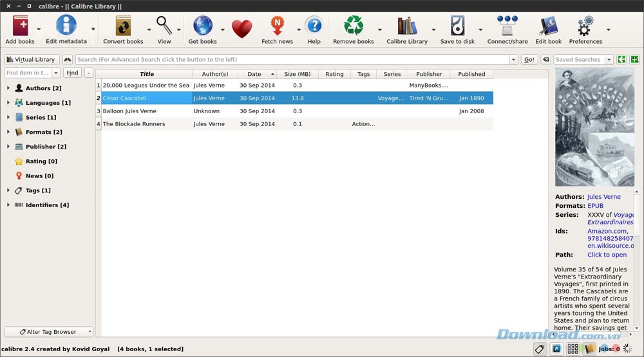Image resolution: width=644 pixels, height=357 pixels.
Task: Click in the main search input field
Action: click(293, 59)
